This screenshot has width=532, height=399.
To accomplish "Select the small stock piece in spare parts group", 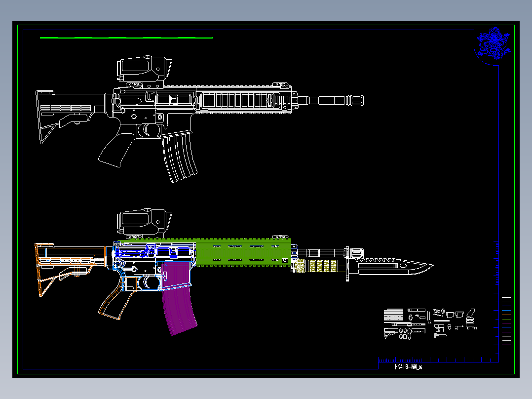I will pyautogui.click(x=390, y=333).
